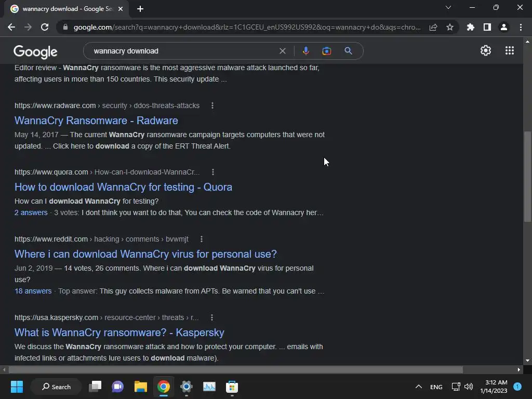Open the taskbar Settings gear app

coord(187,387)
